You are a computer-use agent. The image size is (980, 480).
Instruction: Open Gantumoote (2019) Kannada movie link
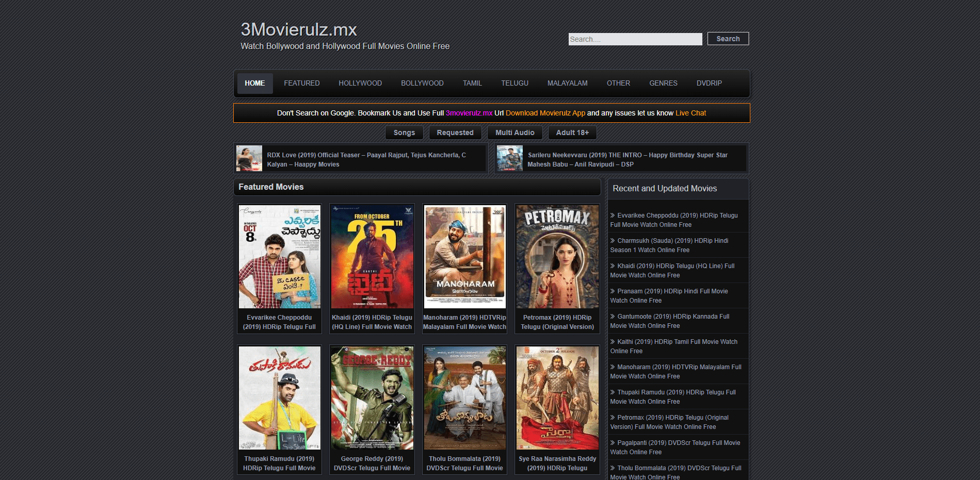(670, 321)
